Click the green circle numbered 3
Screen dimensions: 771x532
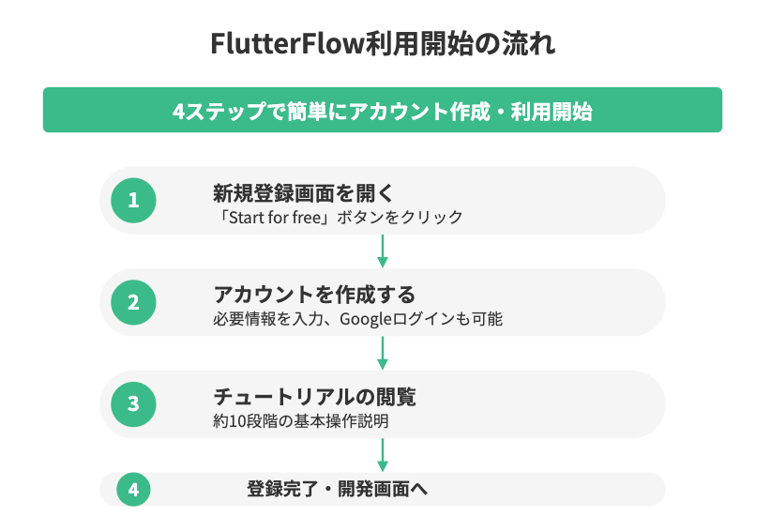133,404
